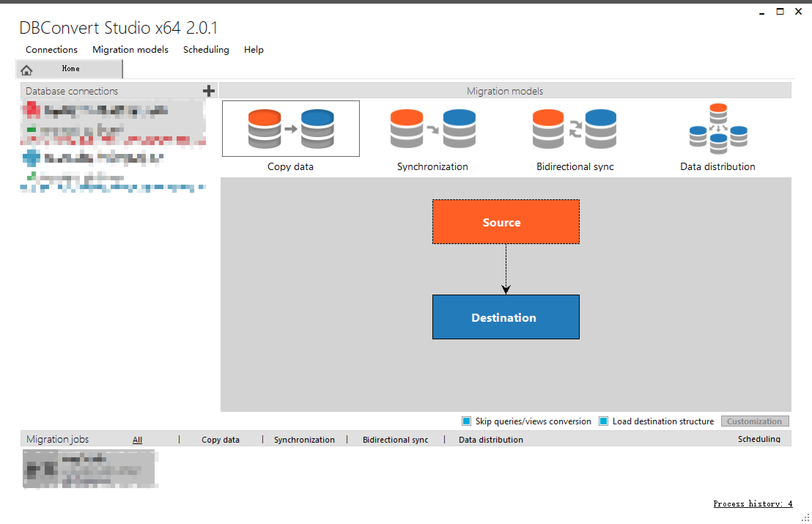The width and height of the screenshot is (812, 524).
Task: Open the Connections menu
Action: (x=52, y=49)
